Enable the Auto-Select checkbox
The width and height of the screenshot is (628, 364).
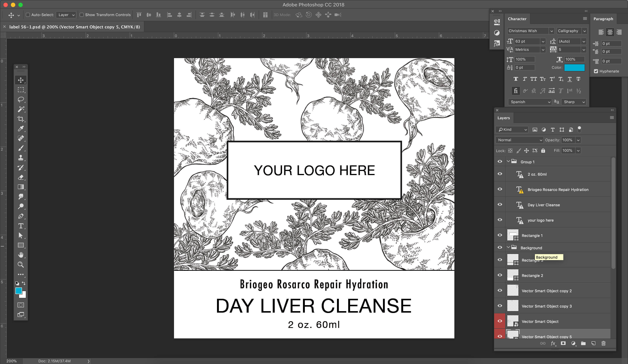tap(28, 15)
